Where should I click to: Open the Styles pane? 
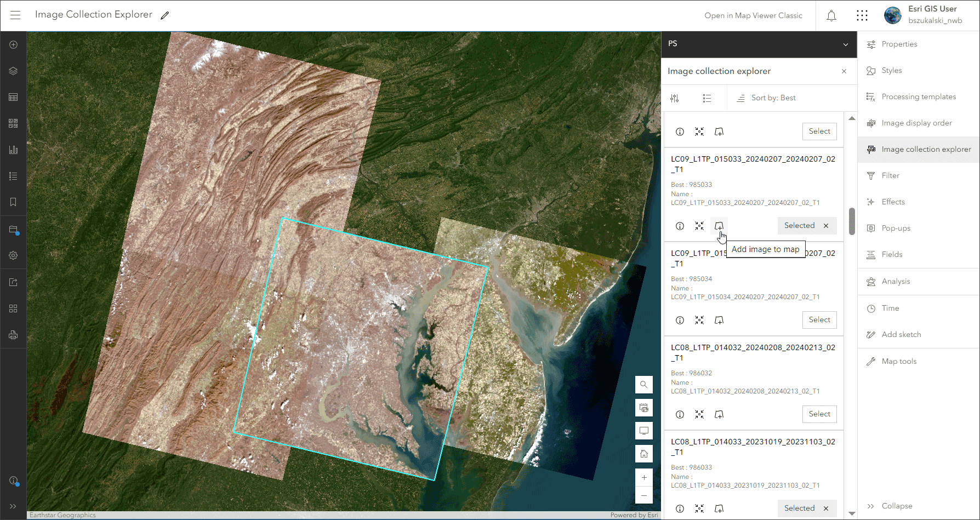point(919,71)
